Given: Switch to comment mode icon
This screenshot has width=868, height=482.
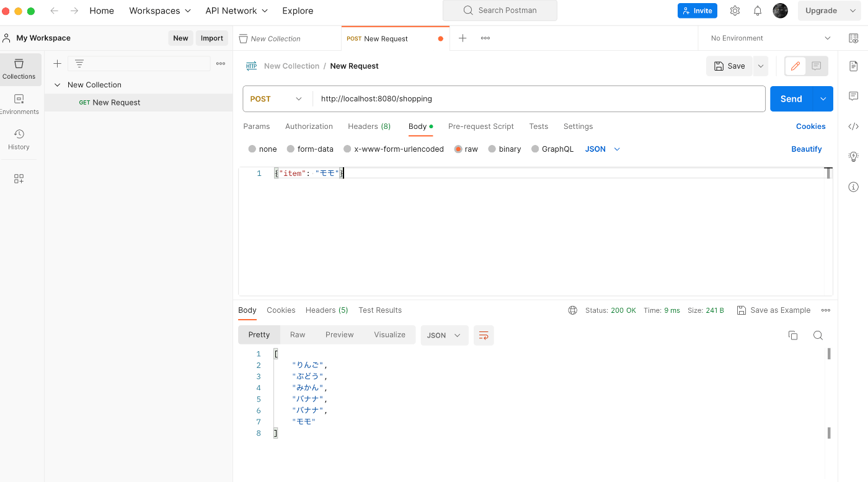Looking at the screenshot, I should [x=817, y=66].
